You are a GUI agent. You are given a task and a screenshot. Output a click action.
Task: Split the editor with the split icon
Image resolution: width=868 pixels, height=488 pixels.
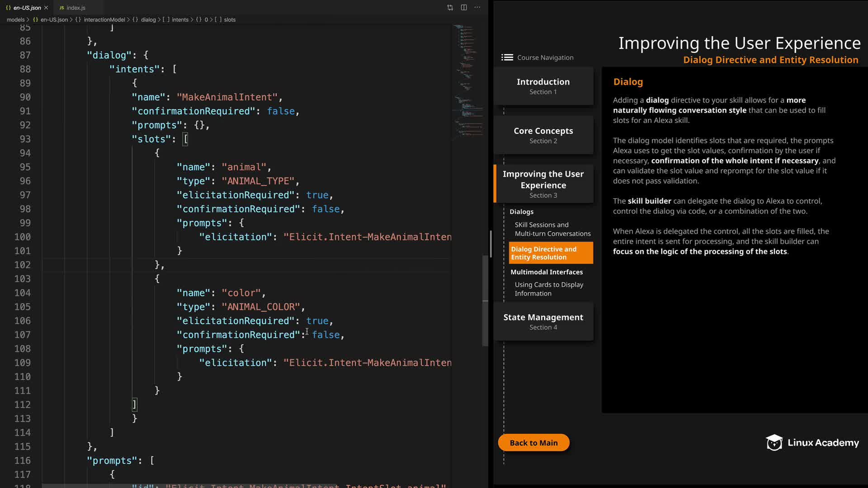(464, 8)
